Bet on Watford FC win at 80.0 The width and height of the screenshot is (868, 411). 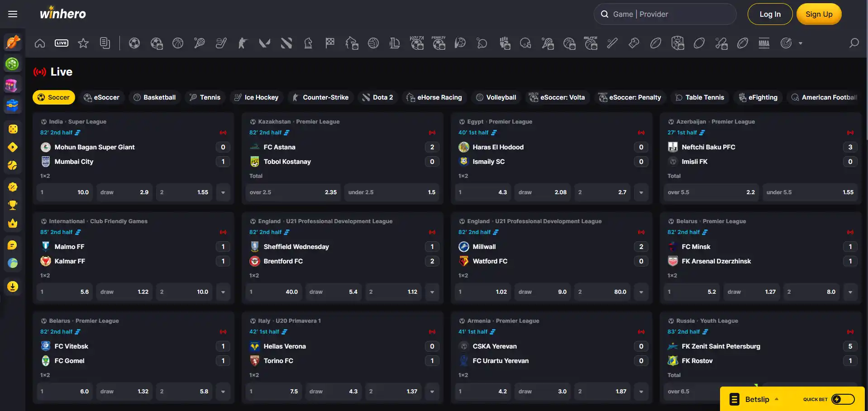[x=602, y=292]
